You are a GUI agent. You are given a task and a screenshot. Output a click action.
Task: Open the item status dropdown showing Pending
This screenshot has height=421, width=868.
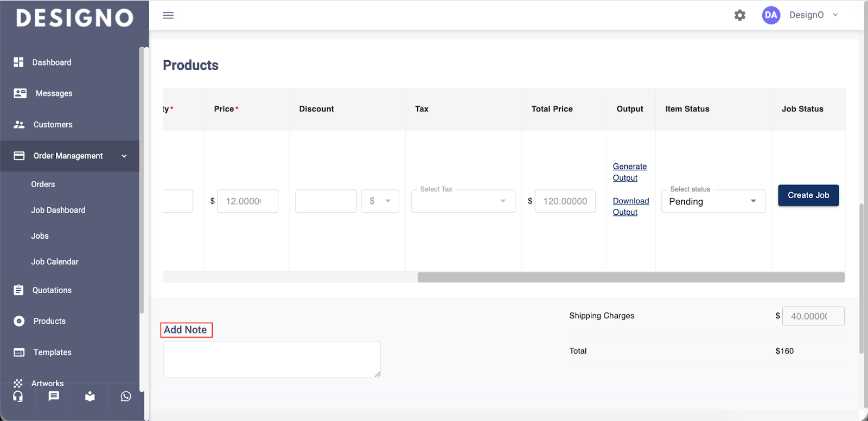(x=713, y=201)
